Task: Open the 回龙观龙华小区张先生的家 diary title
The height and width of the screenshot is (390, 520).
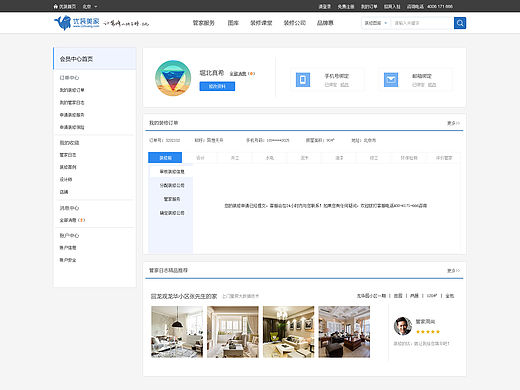Action: coord(184,296)
